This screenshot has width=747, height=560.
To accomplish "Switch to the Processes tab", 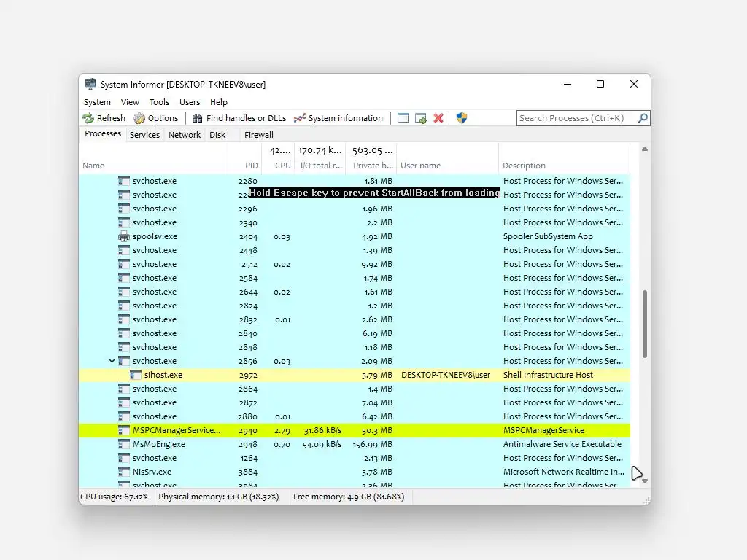I will pos(102,134).
